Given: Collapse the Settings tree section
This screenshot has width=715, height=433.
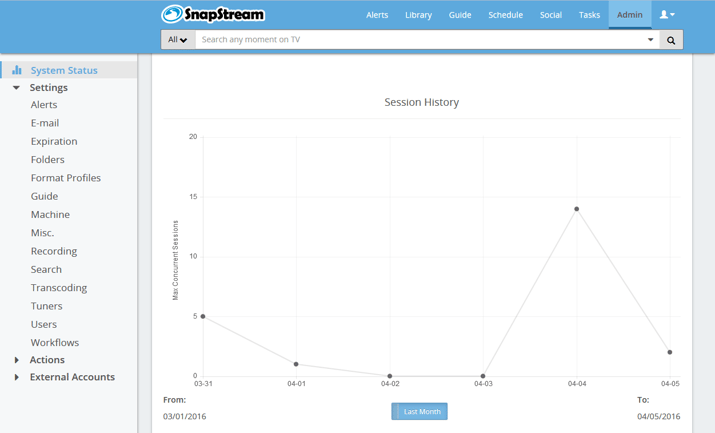Looking at the screenshot, I should (x=16, y=88).
